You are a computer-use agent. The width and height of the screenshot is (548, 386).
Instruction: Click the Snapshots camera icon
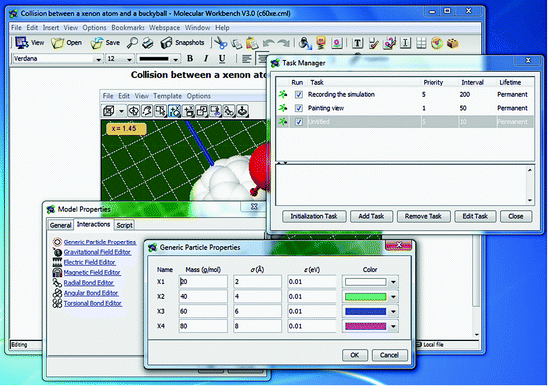point(166,43)
